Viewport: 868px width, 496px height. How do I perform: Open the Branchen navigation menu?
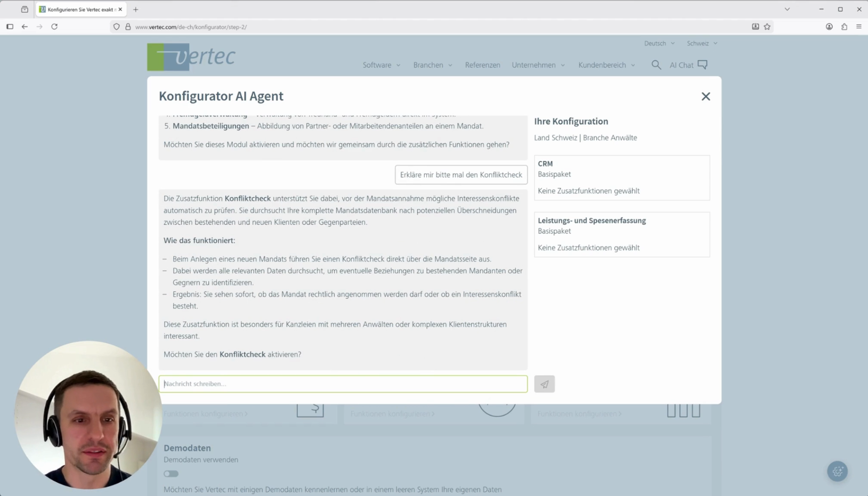(x=432, y=65)
